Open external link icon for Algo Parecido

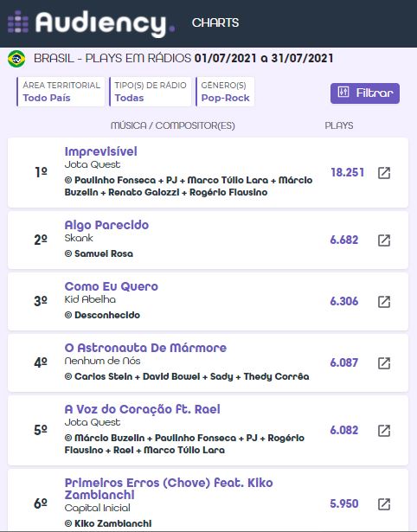(x=384, y=240)
